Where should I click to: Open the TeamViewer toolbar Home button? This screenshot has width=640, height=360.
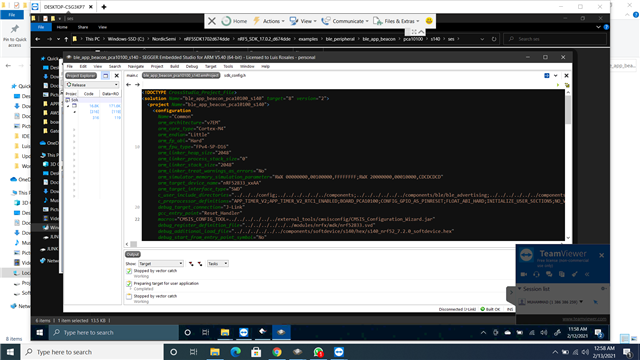[x=234, y=21]
